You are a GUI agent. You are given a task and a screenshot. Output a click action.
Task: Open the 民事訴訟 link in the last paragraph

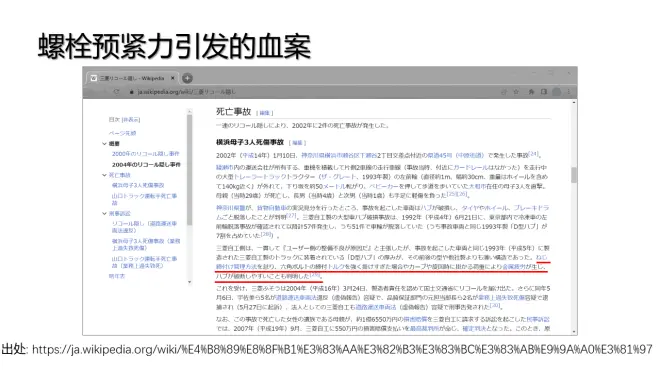click(x=538, y=319)
